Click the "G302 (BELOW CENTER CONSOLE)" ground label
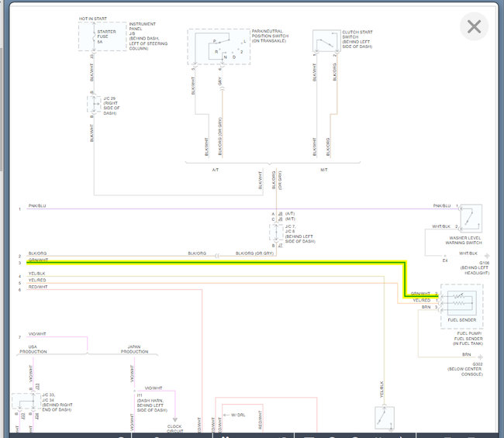Viewport: 504px width, 438px height. (465, 369)
